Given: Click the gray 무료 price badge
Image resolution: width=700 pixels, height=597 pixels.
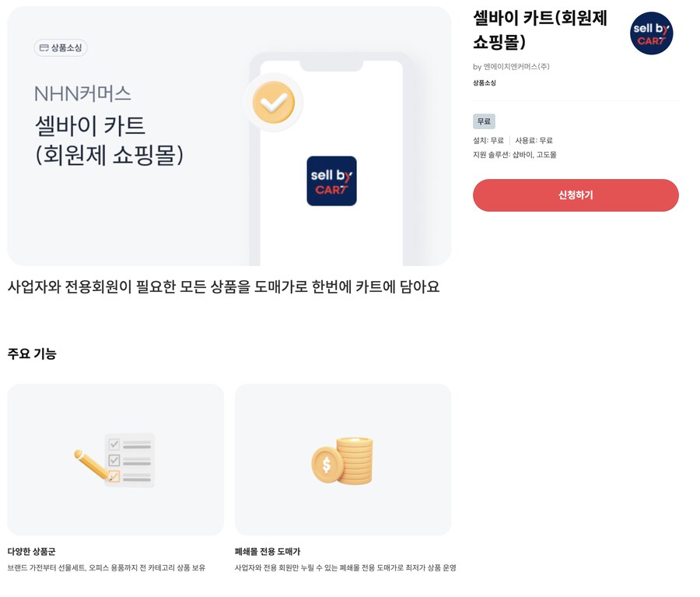Looking at the screenshot, I should [483, 121].
